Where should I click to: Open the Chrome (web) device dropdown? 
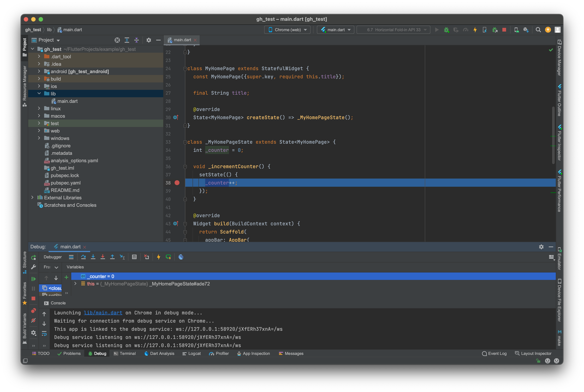(287, 30)
